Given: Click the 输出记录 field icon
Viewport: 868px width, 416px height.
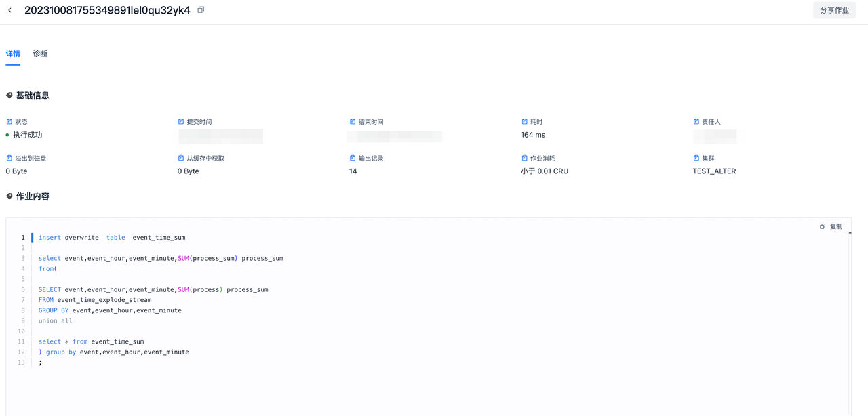Looking at the screenshot, I should (x=353, y=158).
